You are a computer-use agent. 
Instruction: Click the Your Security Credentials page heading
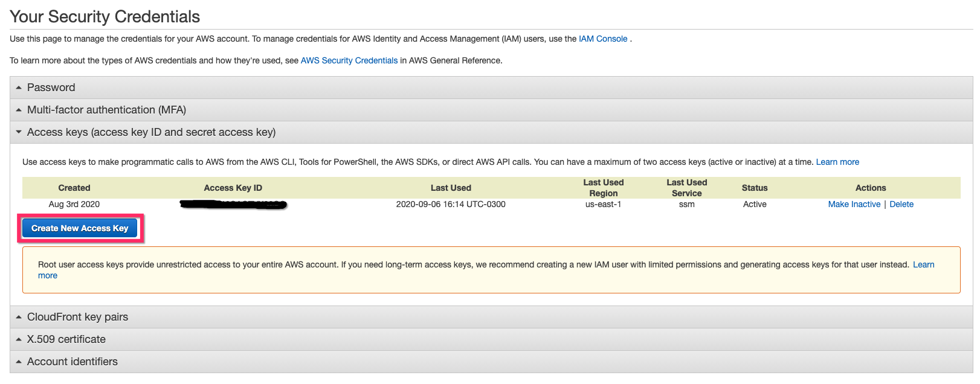pos(105,16)
